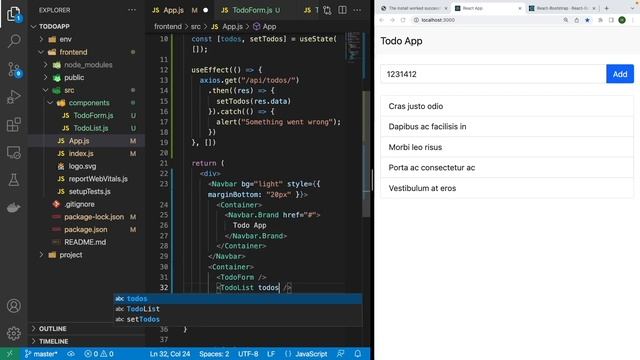Open the Search view icon
This screenshot has height=360, width=640.
13,41
